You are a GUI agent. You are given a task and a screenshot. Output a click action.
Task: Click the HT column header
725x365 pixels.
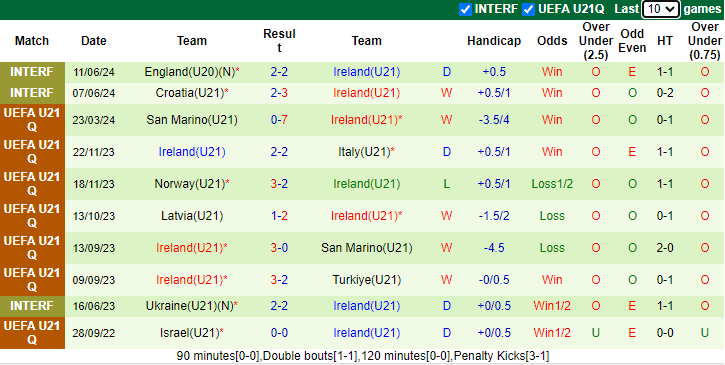pos(665,41)
